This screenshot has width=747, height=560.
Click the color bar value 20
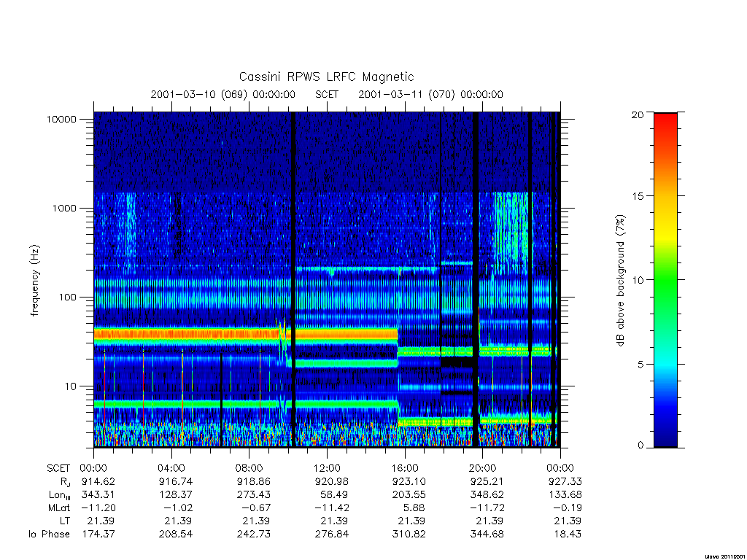pyautogui.click(x=638, y=114)
